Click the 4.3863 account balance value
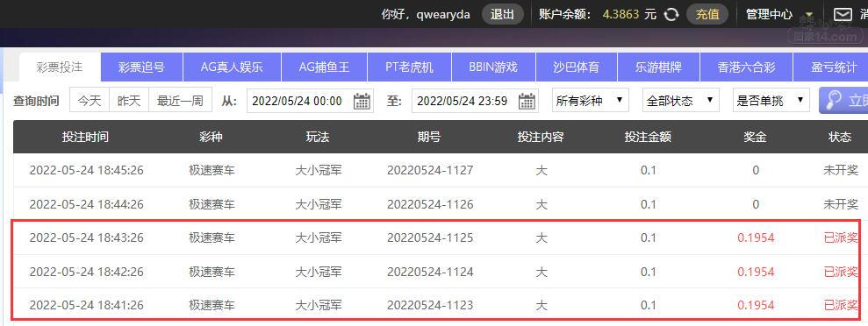This screenshot has width=868, height=326. click(x=621, y=14)
